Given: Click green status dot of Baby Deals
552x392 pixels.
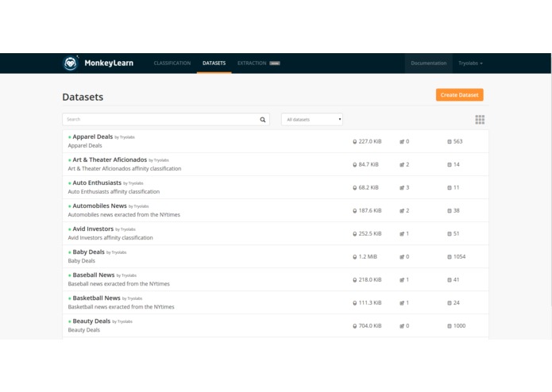Looking at the screenshot, I should (x=70, y=252).
